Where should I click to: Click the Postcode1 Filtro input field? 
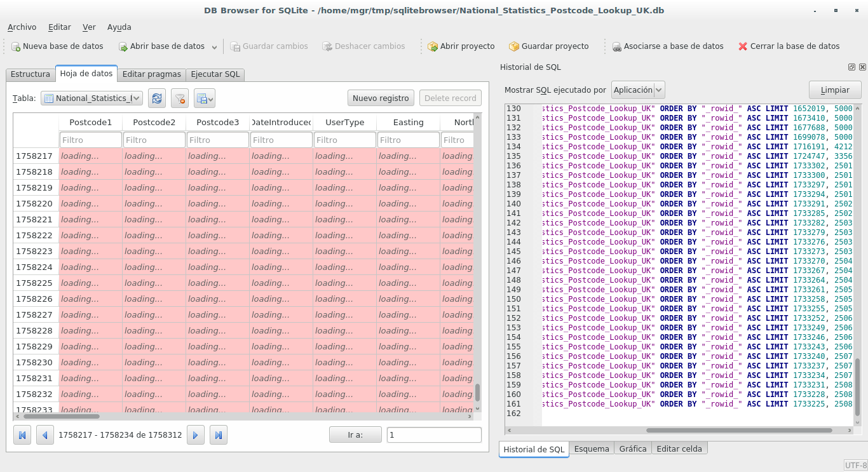click(x=90, y=139)
